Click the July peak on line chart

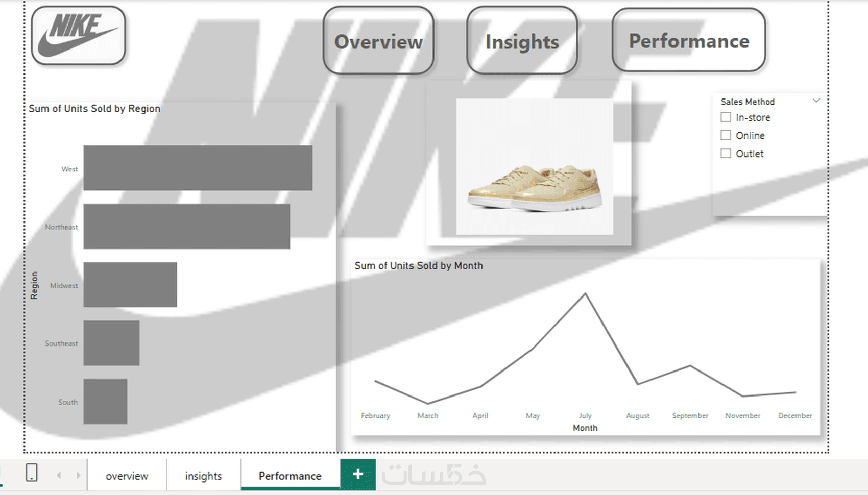[x=585, y=294]
